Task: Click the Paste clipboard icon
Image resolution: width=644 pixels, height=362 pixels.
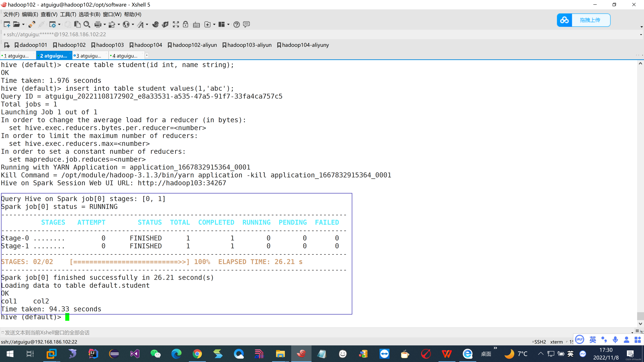Action: (x=77, y=24)
